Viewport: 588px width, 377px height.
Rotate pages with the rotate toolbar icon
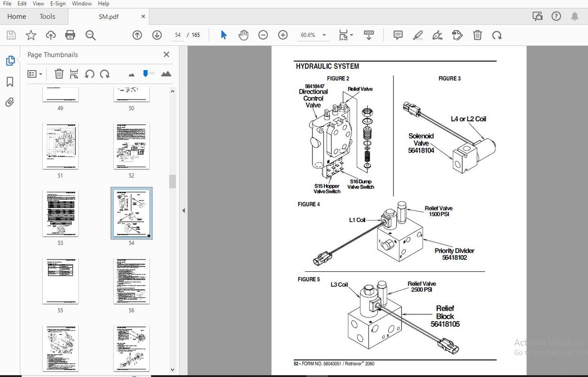coord(496,35)
